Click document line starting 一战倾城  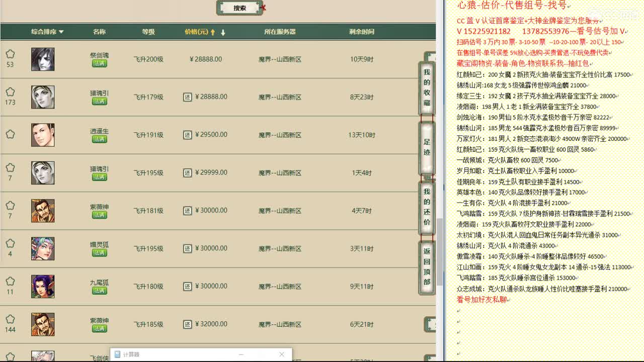508,160
